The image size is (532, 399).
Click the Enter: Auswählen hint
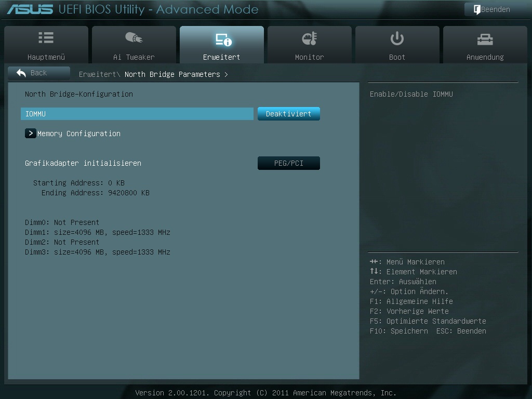[403, 282]
